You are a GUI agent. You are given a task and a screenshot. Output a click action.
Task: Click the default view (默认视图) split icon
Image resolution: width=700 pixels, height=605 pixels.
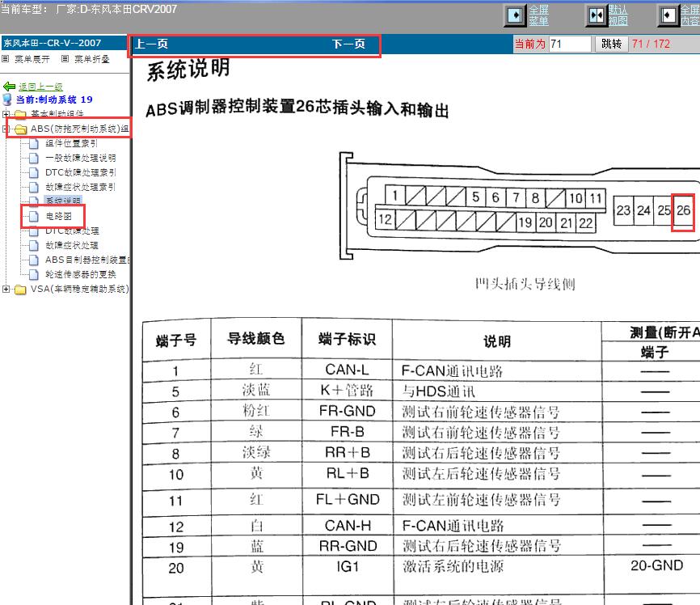coord(596,15)
